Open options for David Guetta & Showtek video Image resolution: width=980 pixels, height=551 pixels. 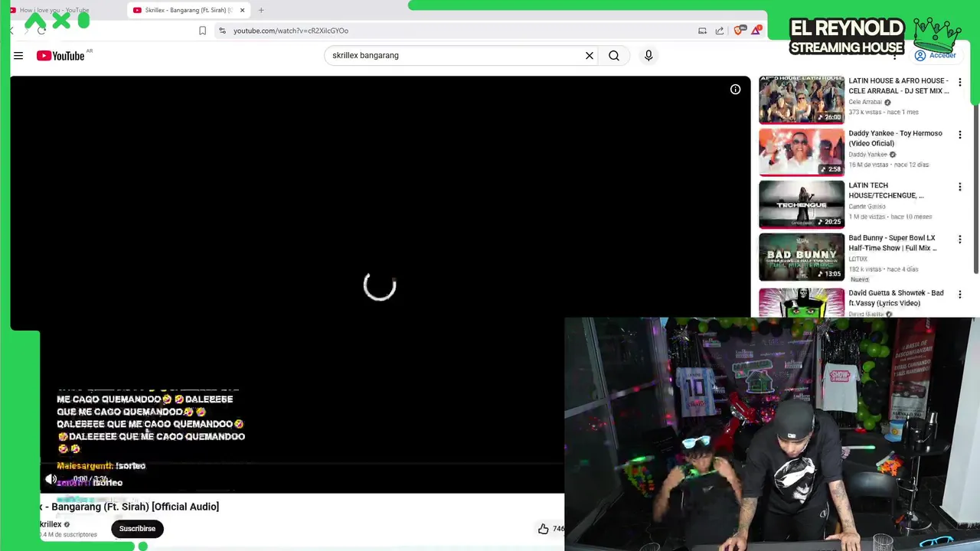point(959,295)
